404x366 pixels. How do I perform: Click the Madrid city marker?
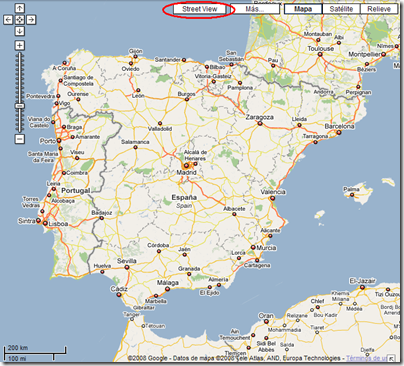coord(186,165)
